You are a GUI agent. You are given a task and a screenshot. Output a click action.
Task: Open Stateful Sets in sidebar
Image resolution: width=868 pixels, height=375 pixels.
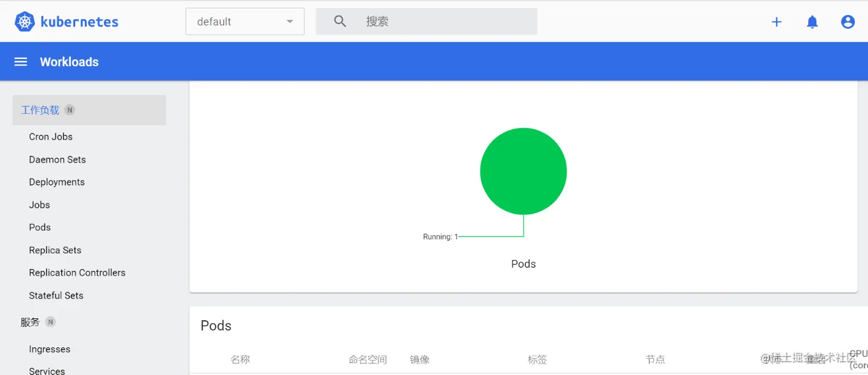(x=56, y=296)
